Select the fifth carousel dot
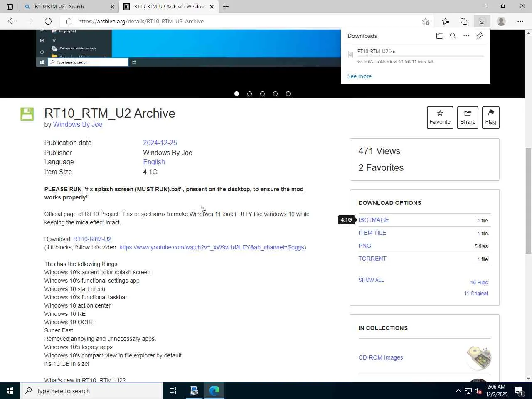Viewport: 532px width, 399px height. pyautogui.click(x=288, y=94)
